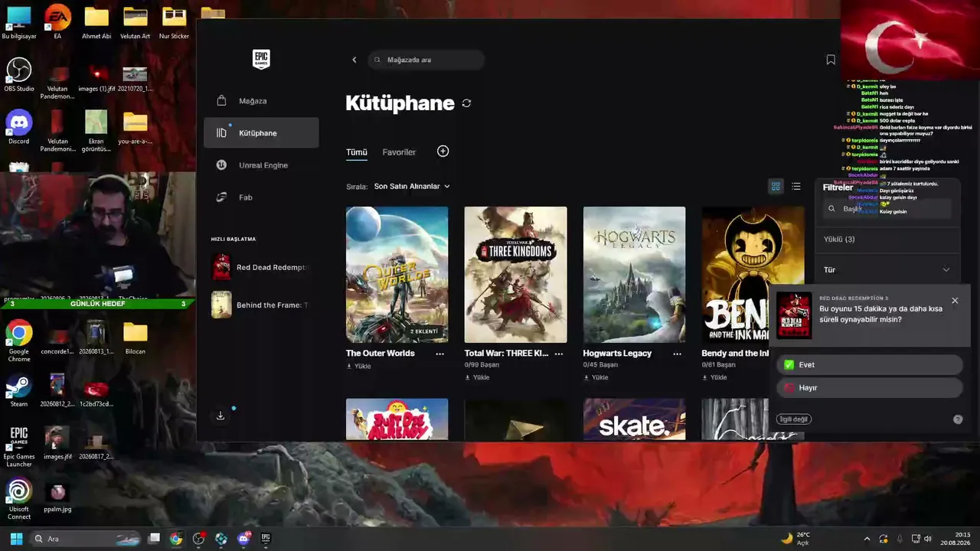980x551 pixels.
Task: Click the Epic Games logo in sidebar
Action: point(261,59)
